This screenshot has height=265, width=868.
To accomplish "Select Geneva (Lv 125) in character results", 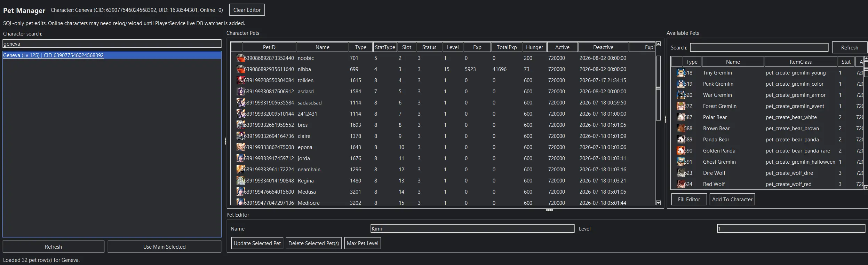I will (x=112, y=55).
